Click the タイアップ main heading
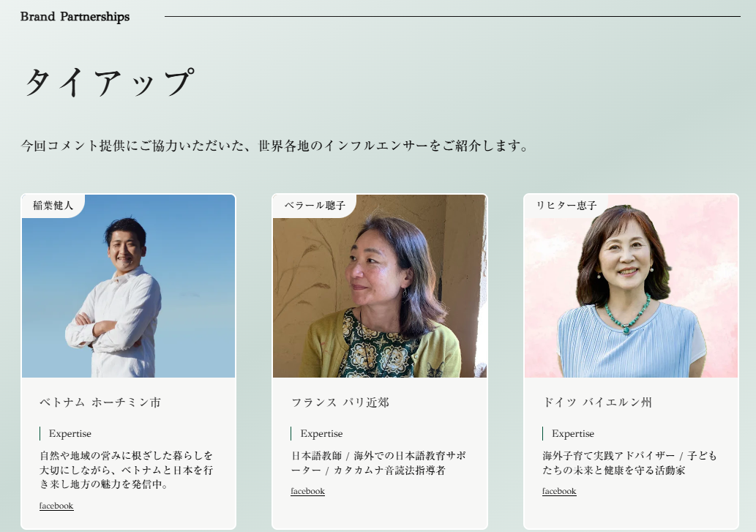Screen dimensions: 756x532 (x=110, y=83)
